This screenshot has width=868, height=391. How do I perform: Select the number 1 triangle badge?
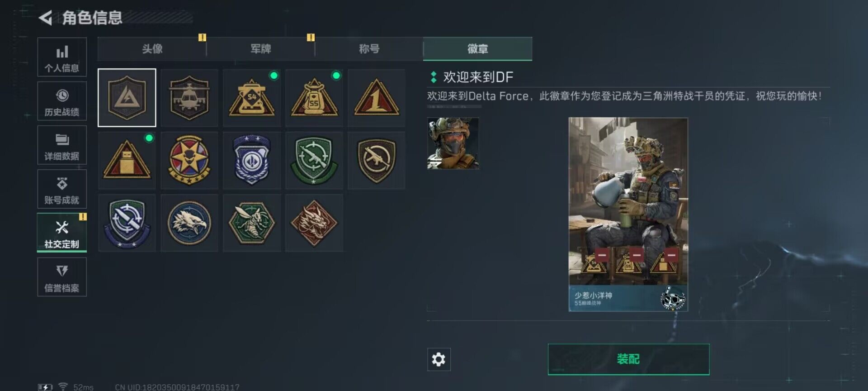[377, 98]
